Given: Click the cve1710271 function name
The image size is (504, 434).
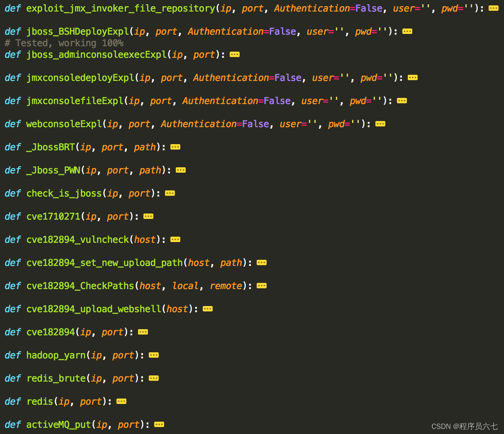Looking at the screenshot, I should (x=53, y=217).
